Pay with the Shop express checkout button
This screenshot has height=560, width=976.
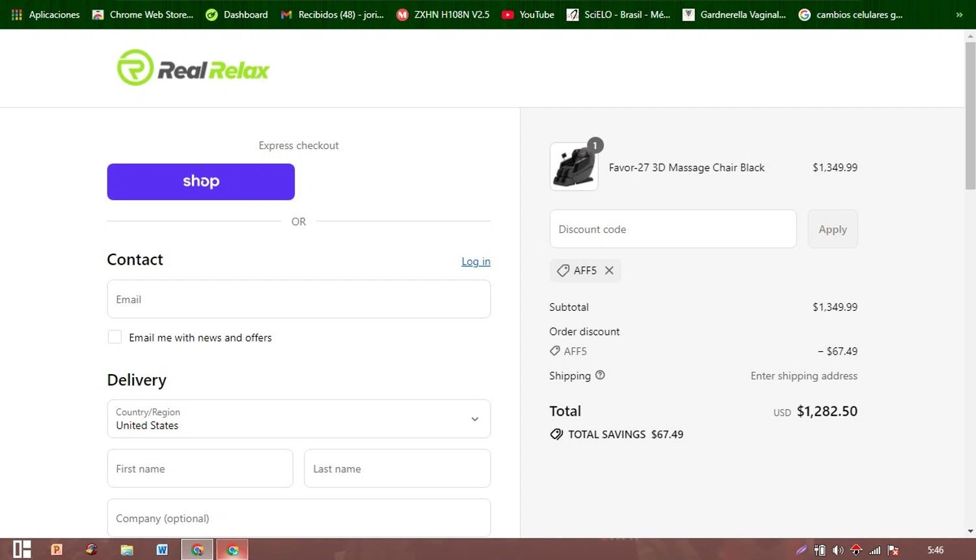[x=201, y=181]
